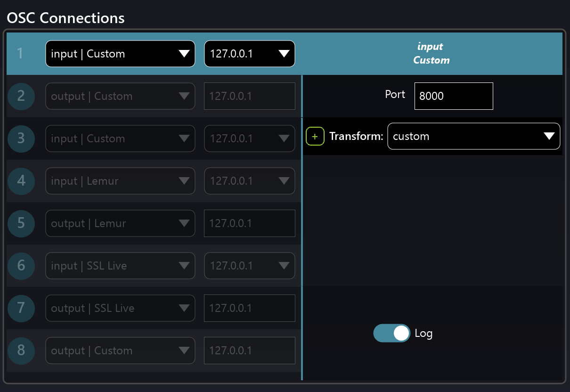Select connection slot 8 circle icon
Viewport: 570px width, 392px height.
(21, 351)
